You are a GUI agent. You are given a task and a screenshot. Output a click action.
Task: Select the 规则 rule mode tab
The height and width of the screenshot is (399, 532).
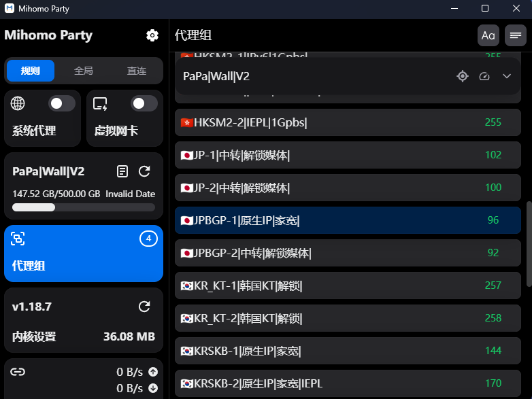[31, 71]
